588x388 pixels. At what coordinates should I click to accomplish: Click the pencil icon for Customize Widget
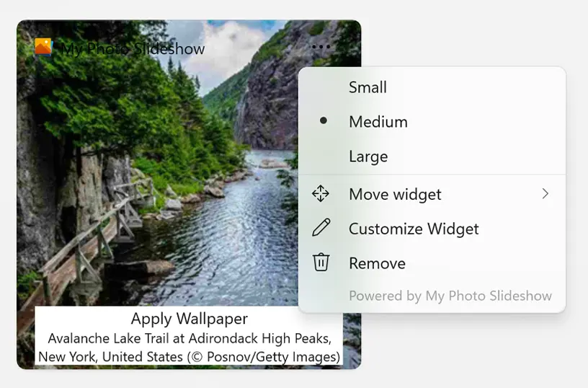(321, 229)
